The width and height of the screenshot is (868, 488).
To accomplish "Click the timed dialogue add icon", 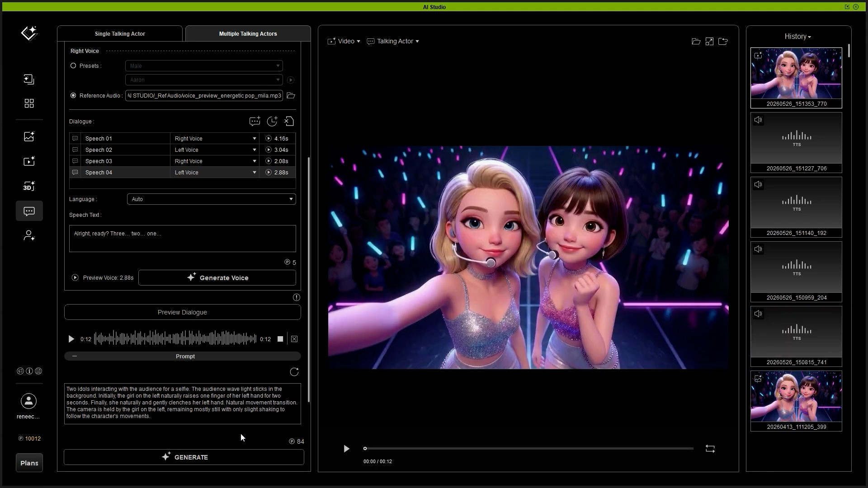I will click(x=272, y=121).
